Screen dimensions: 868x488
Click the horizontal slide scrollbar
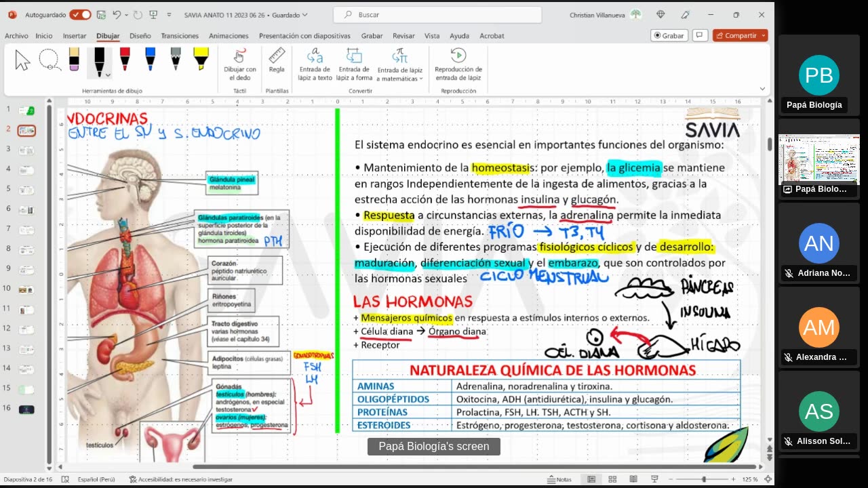point(474,466)
